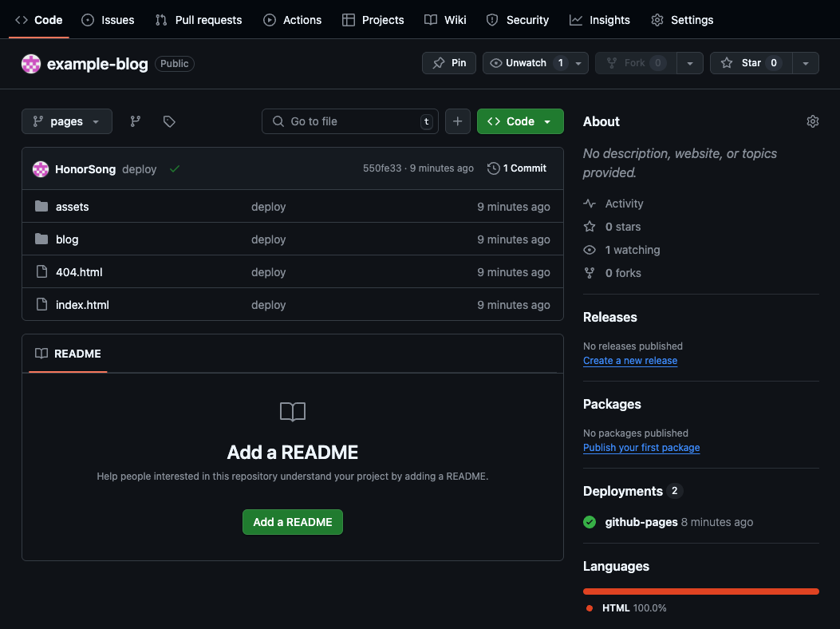Click Publish your first package

click(641, 447)
